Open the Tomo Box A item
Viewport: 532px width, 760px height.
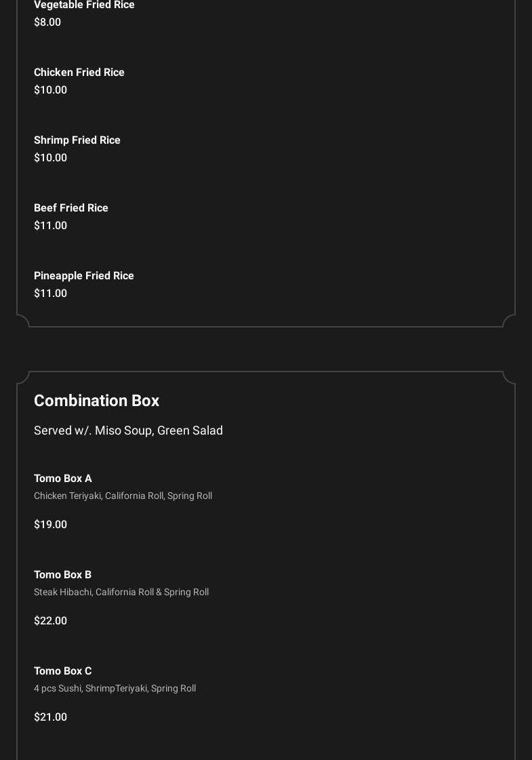pyautogui.click(x=63, y=479)
